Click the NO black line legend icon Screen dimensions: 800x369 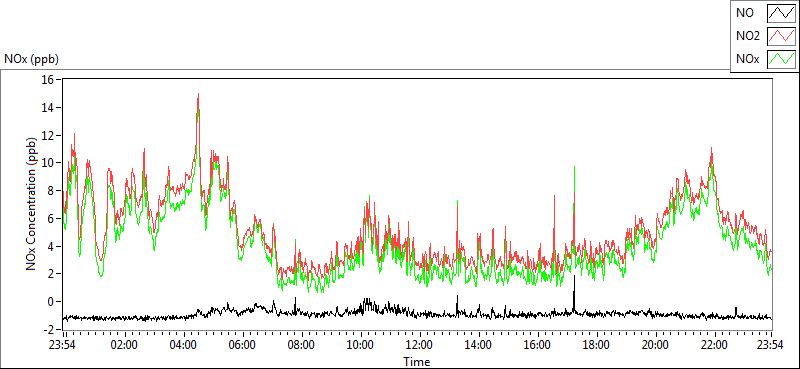pyautogui.click(x=781, y=14)
